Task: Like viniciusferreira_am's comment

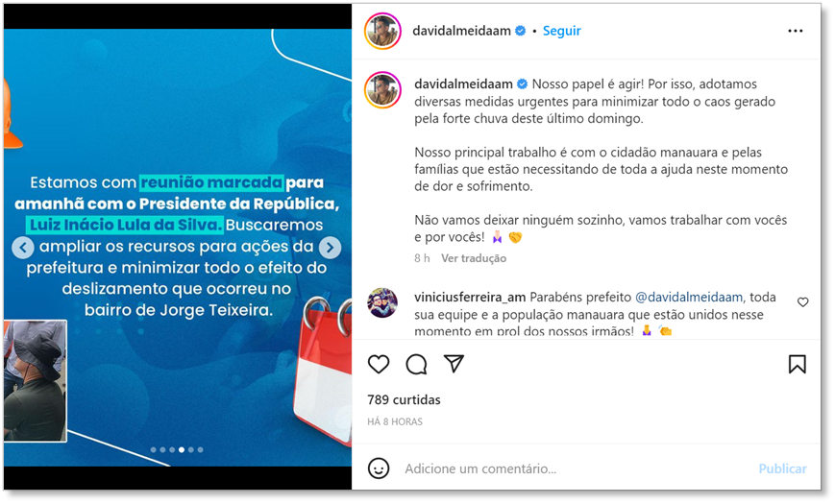Action: click(802, 302)
